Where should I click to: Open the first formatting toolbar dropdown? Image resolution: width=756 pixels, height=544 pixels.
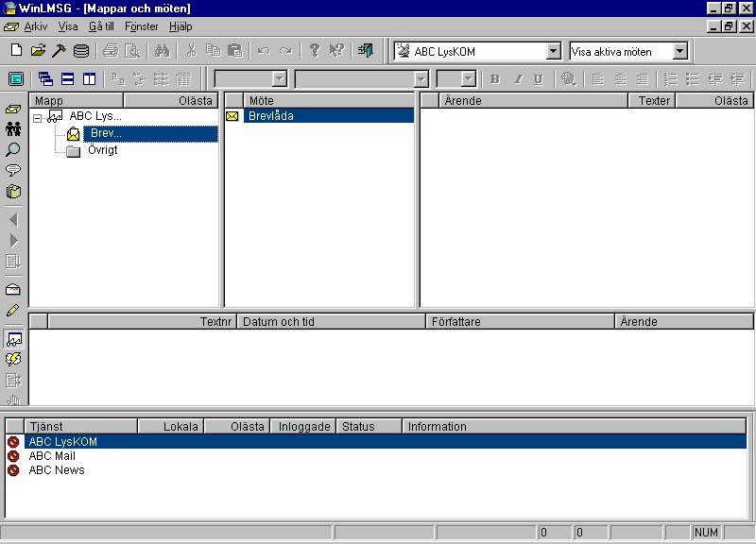(279, 79)
